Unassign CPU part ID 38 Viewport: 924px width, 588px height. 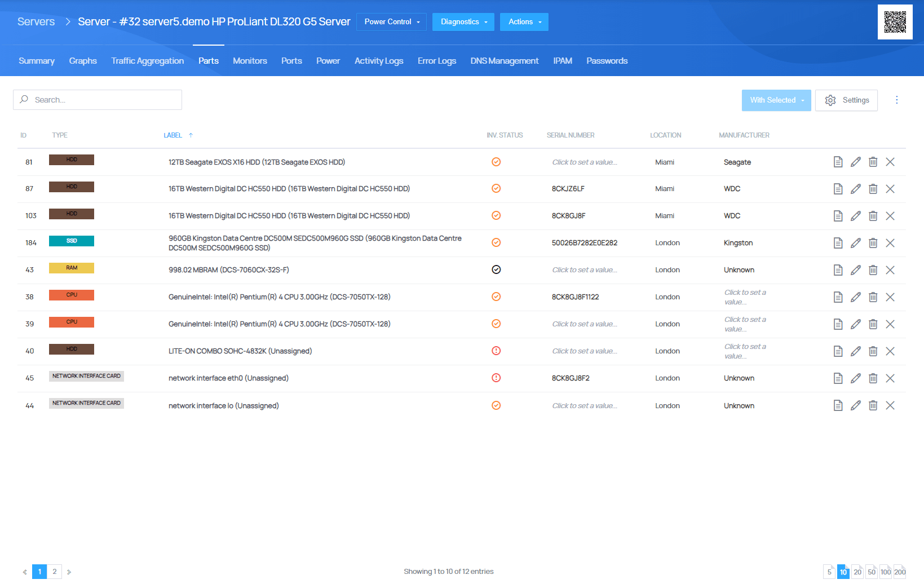[890, 297]
